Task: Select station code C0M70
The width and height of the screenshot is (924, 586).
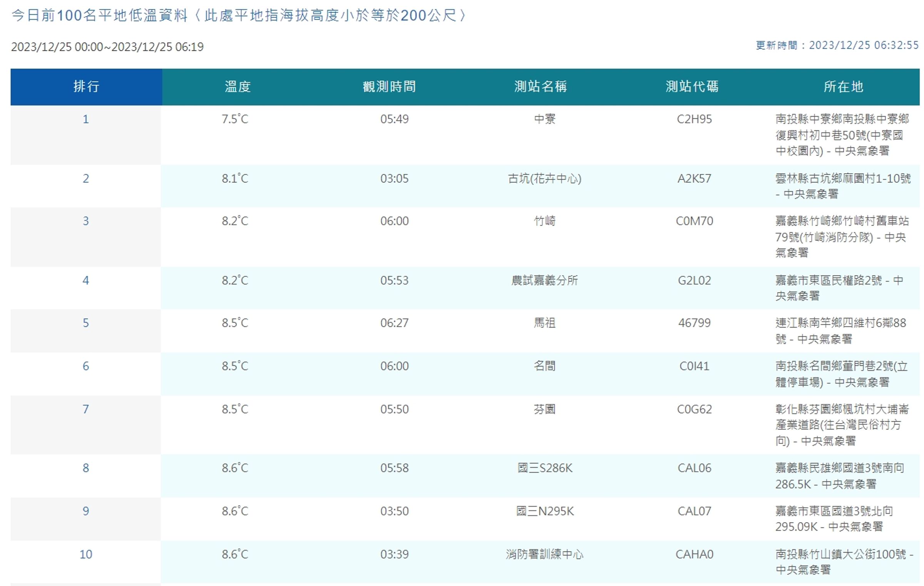Action: tap(694, 221)
